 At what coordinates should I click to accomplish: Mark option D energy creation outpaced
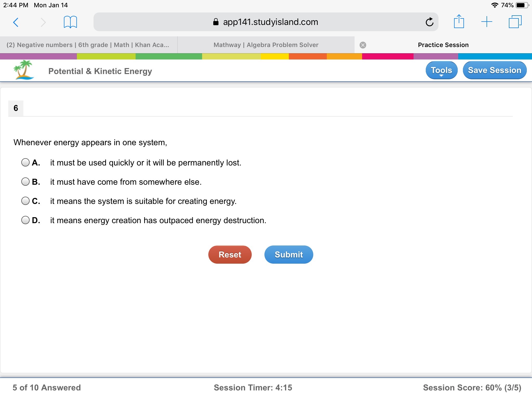point(25,220)
